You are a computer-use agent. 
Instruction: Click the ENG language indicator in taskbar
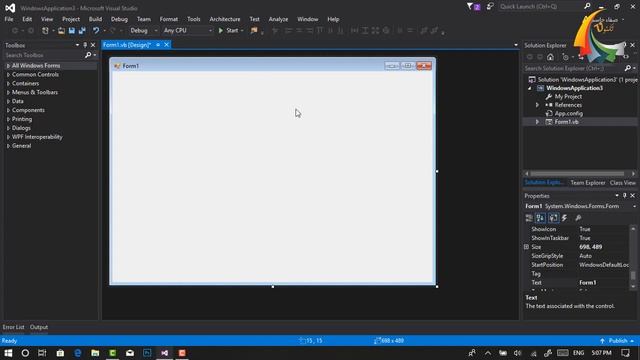point(578,353)
